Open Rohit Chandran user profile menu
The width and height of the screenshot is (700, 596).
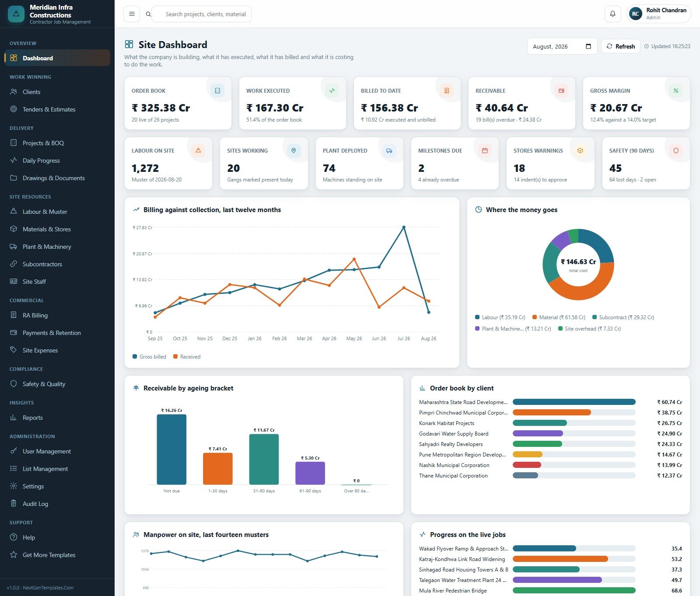click(658, 14)
